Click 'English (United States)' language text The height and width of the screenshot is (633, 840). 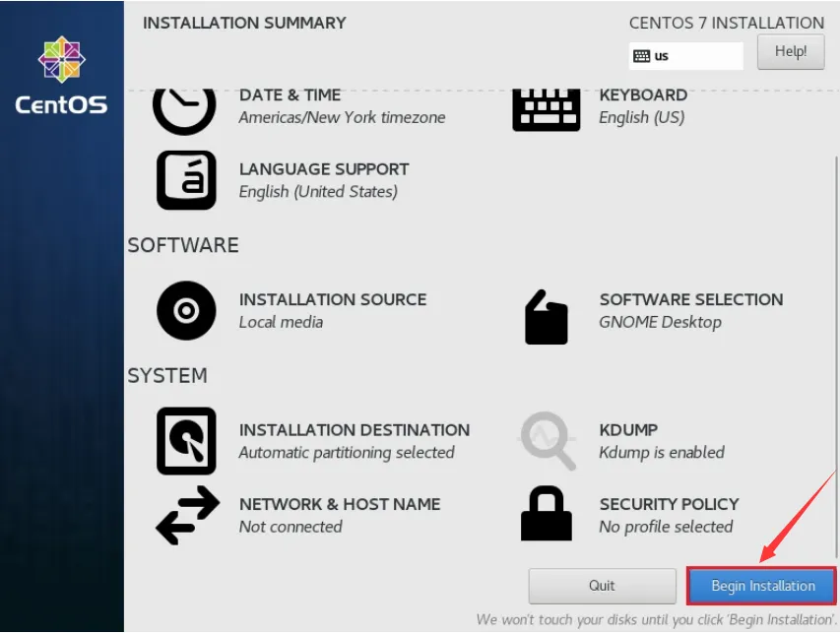click(318, 192)
